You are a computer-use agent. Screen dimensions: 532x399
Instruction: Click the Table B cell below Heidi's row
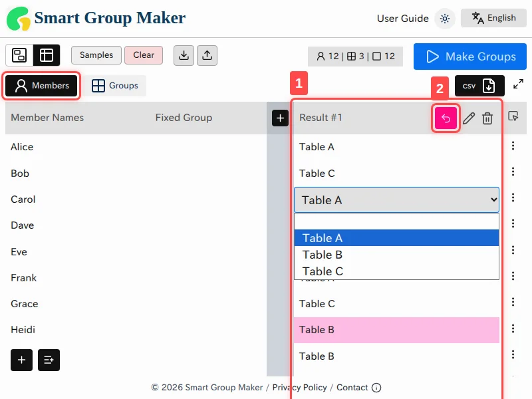pos(396,356)
